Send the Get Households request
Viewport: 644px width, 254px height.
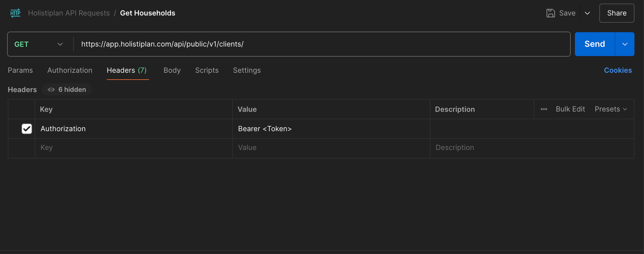coord(594,44)
